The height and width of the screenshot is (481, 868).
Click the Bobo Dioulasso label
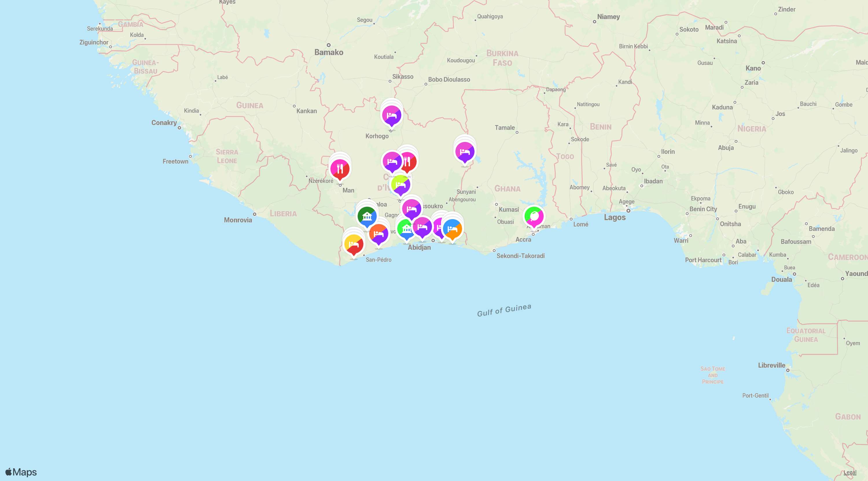(x=449, y=79)
